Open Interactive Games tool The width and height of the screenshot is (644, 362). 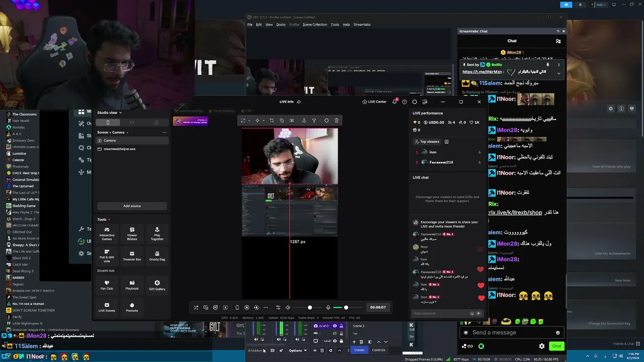[107, 234]
